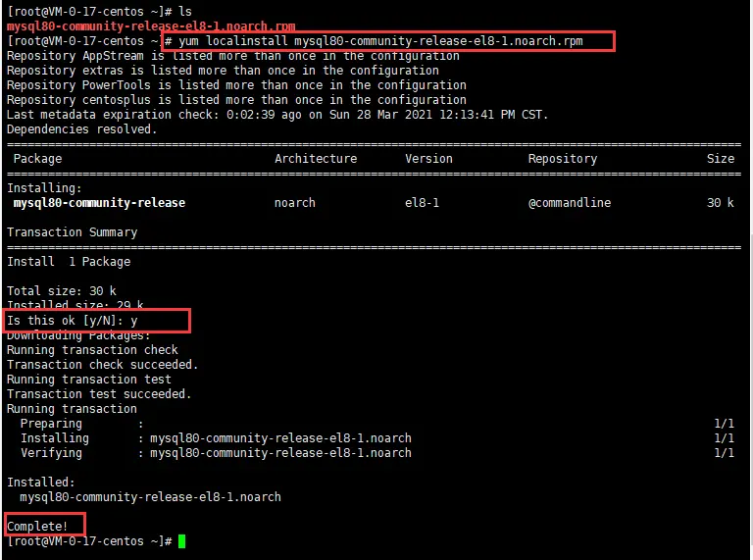
Task: Click 'Transaction Summary' heading
Action: 72,232
